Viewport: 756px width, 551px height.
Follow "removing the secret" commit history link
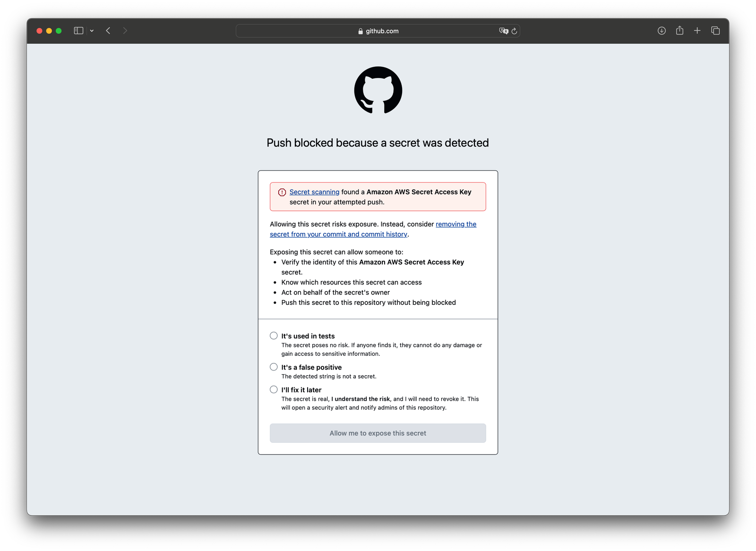click(455, 224)
